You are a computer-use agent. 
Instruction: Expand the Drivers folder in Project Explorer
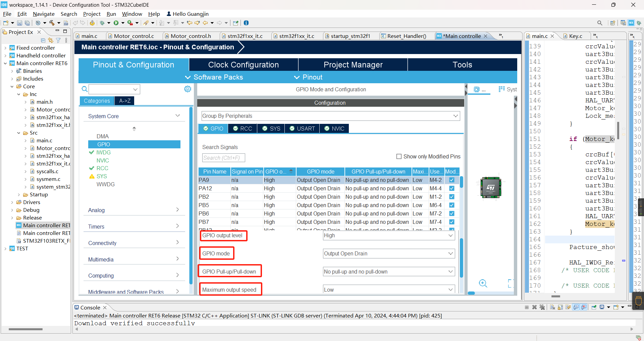click(12, 202)
